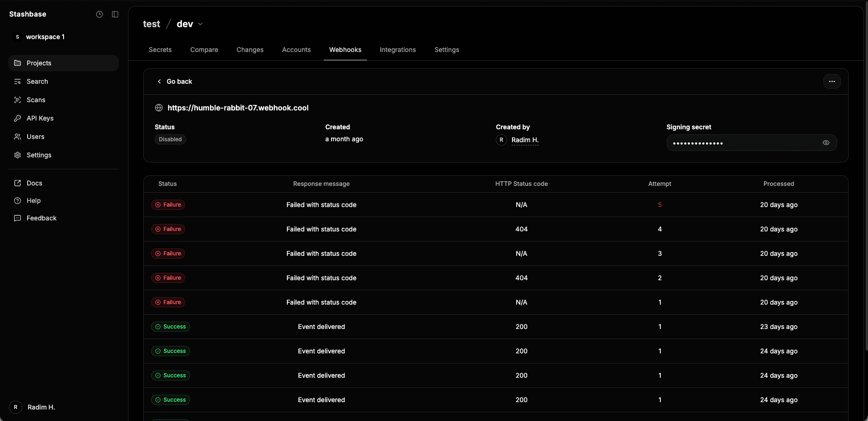This screenshot has width=868, height=421.
Task: Click the R avatar under Created by
Action: [x=501, y=140]
